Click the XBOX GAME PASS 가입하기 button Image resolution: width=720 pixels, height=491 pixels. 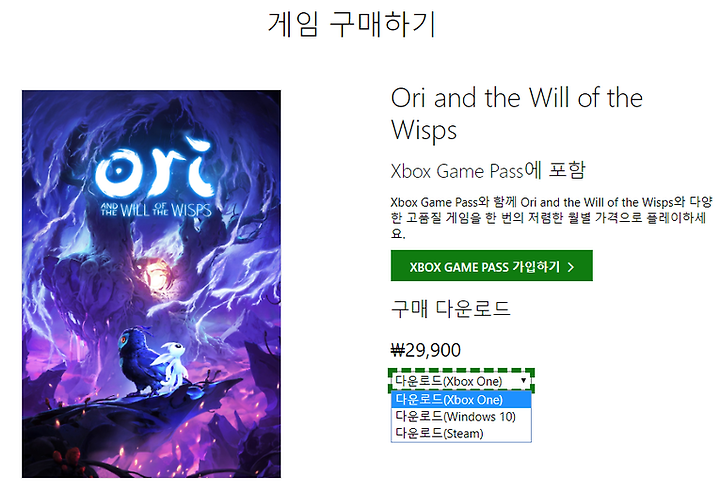coord(491,265)
